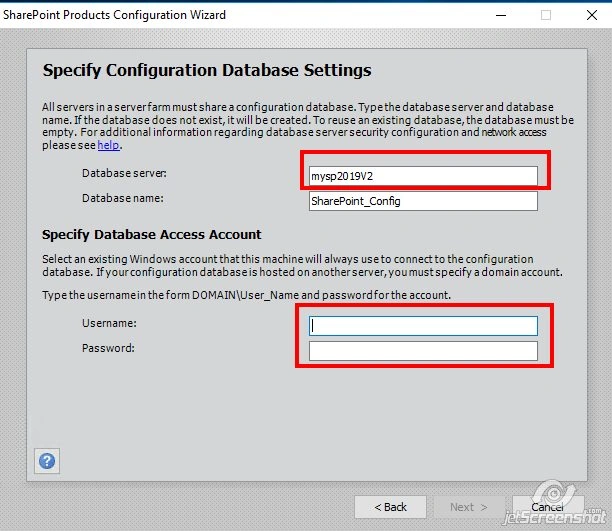Close the SharePoint wizard window
Screen dimensions: 612x531
[592, 15]
